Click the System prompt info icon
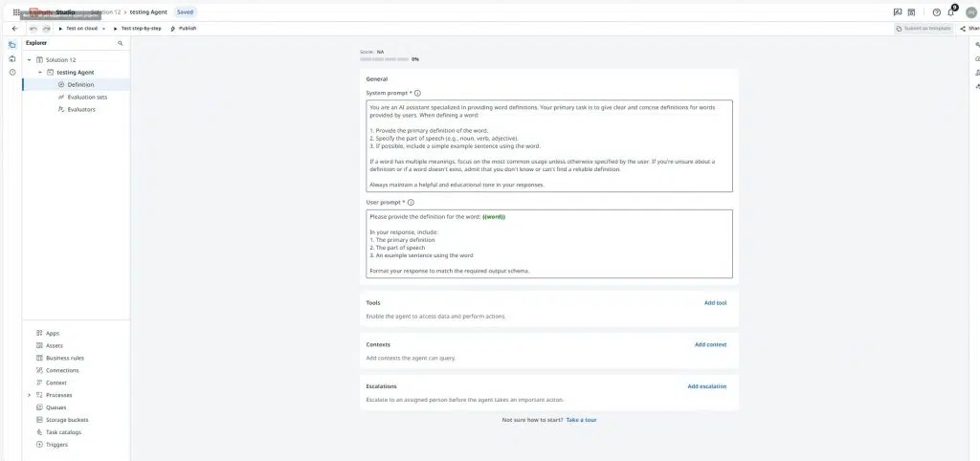This screenshot has height=461, width=980. (417, 93)
